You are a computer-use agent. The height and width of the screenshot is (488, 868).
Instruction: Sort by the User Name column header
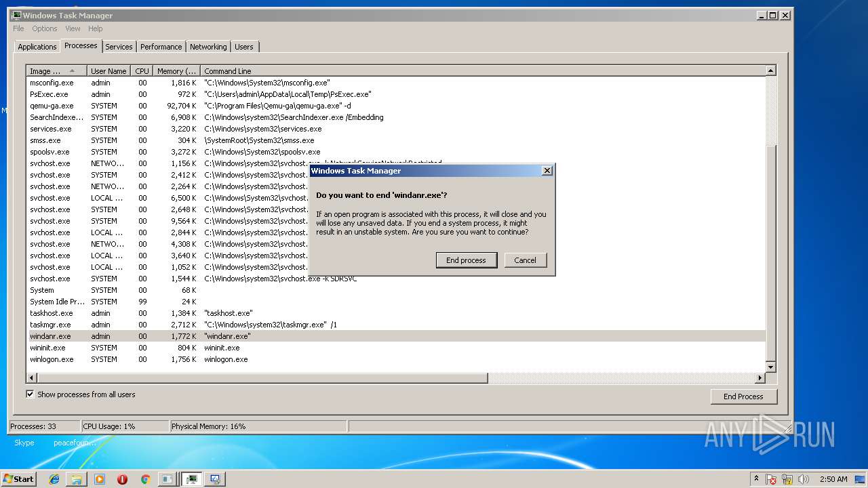coord(108,71)
